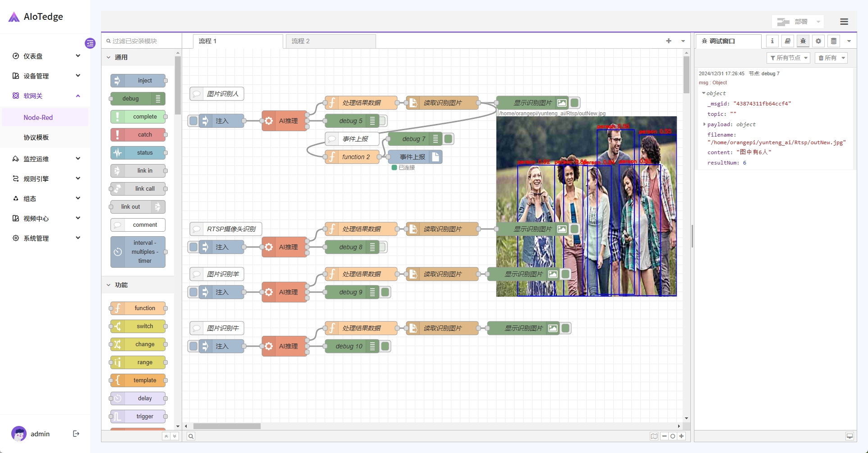The image size is (868, 453).
Task: Toggle the debug 5 node output button
Action: (x=383, y=121)
